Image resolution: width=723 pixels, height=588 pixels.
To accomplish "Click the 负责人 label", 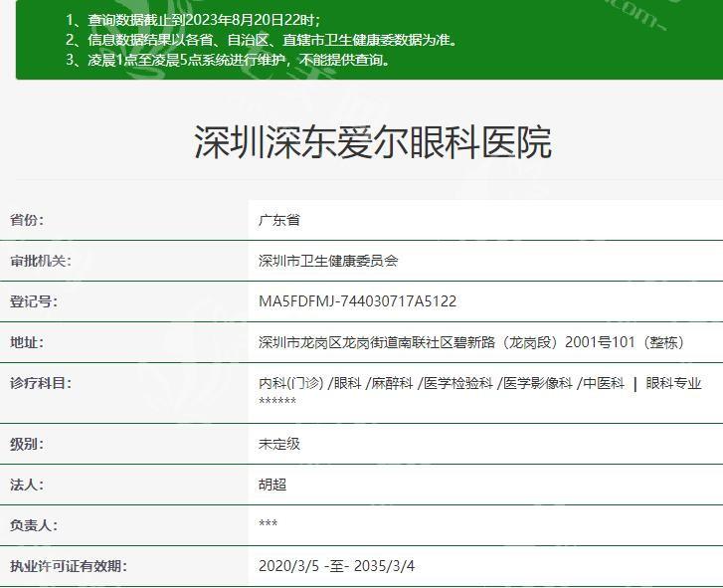I will pos(34,525).
